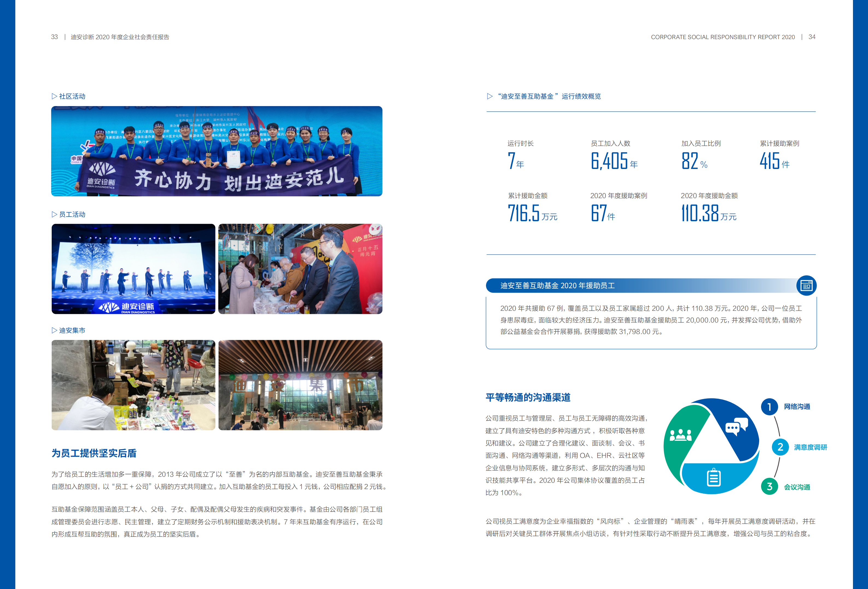This screenshot has width=868, height=589.
Task: Click the three people group icon
Action: [680, 435]
